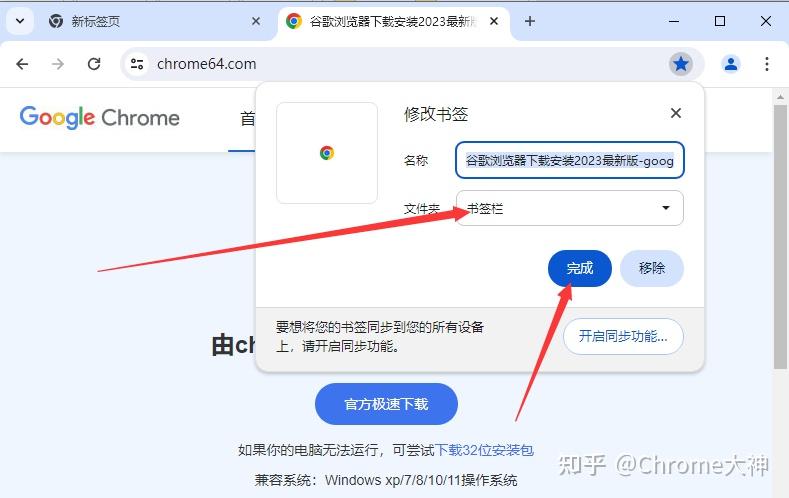Click the forward navigation arrow
789x498 pixels.
(x=58, y=64)
